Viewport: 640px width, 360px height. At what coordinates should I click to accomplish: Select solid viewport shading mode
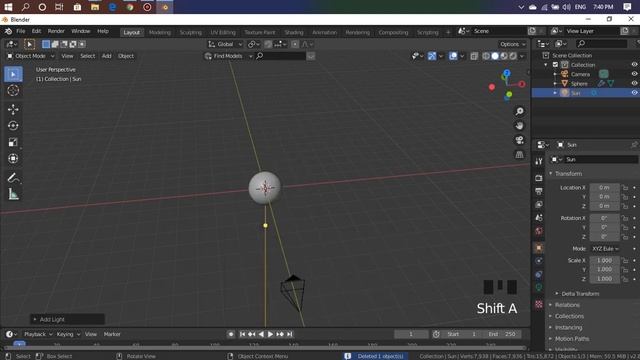click(495, 56)
